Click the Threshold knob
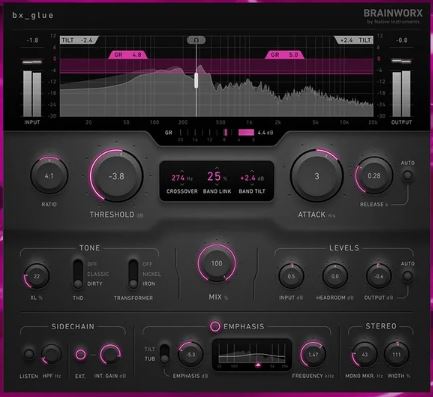 [x=116, y=176]
